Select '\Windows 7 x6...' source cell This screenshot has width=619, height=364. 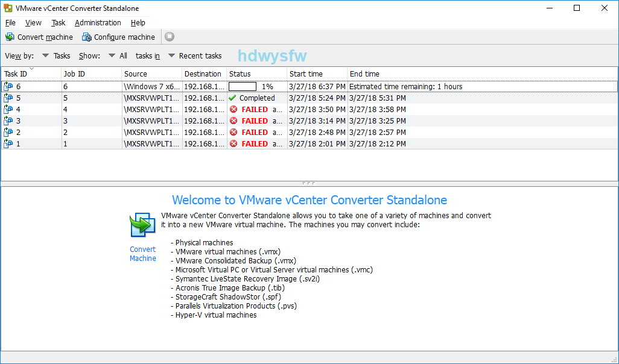[x=152, y=86]
